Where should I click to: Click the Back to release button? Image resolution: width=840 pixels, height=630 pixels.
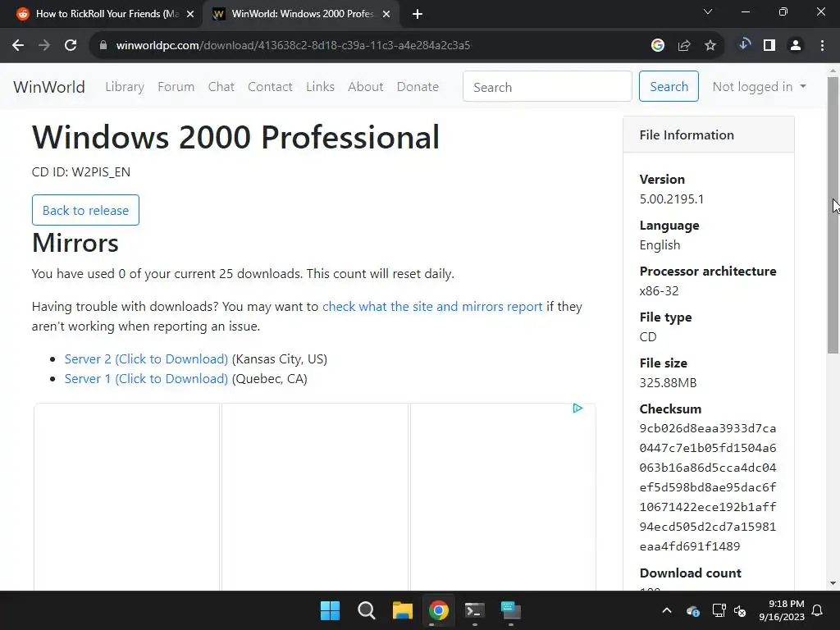point(85,210)
